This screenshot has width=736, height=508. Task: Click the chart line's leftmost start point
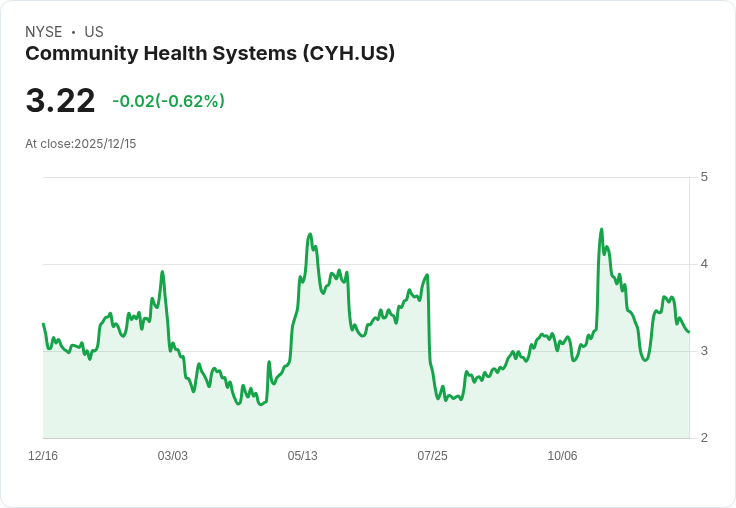pyautogui.click(x=43, y=323)
